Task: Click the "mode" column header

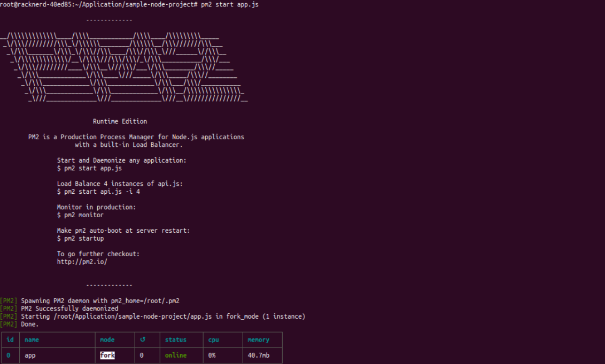Action: click(x=107, y=339)
